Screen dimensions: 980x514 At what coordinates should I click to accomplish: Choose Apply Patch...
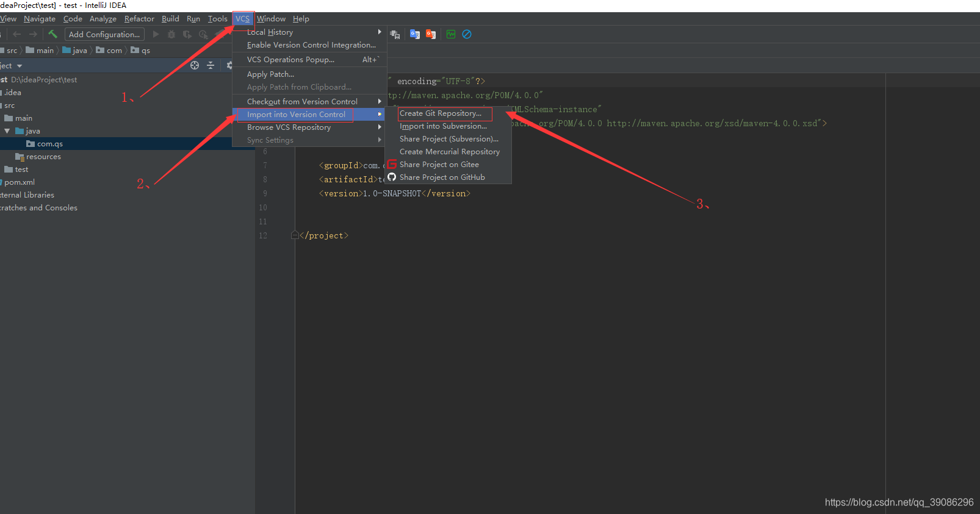point(309,74)
